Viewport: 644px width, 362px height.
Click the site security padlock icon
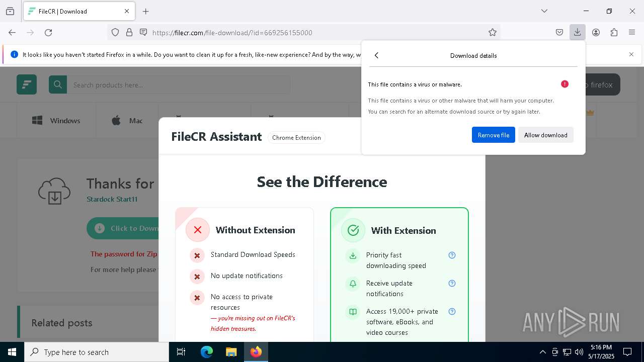[129, 32]
